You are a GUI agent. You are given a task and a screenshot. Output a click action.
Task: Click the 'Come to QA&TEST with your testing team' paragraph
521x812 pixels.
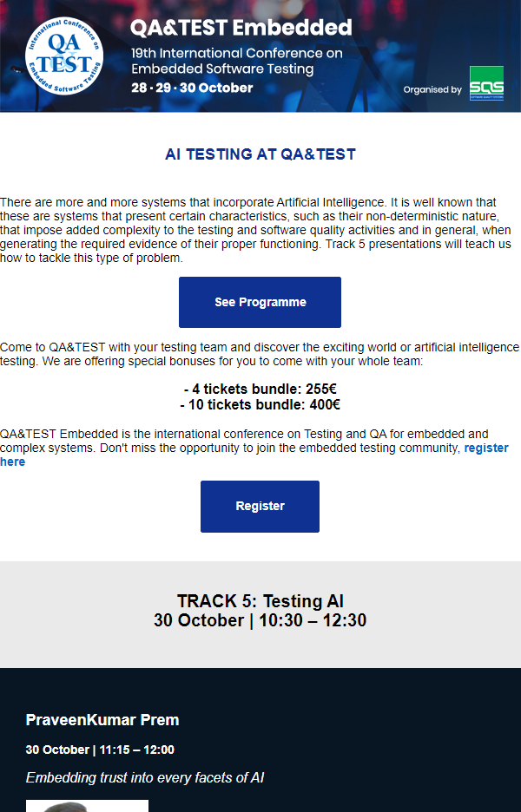click(x=260, y=354)
